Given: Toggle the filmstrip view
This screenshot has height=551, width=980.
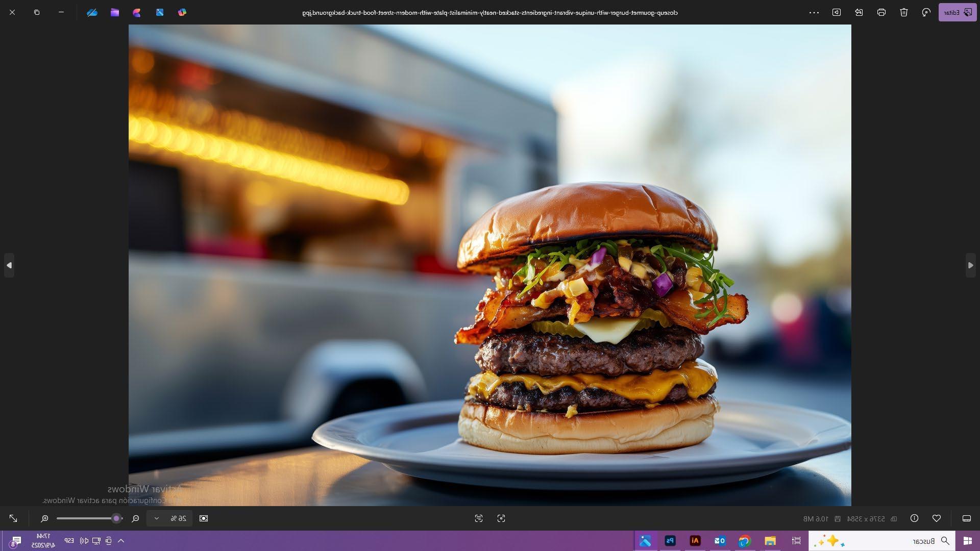Looking at the screenshot, I should [966, 518].
